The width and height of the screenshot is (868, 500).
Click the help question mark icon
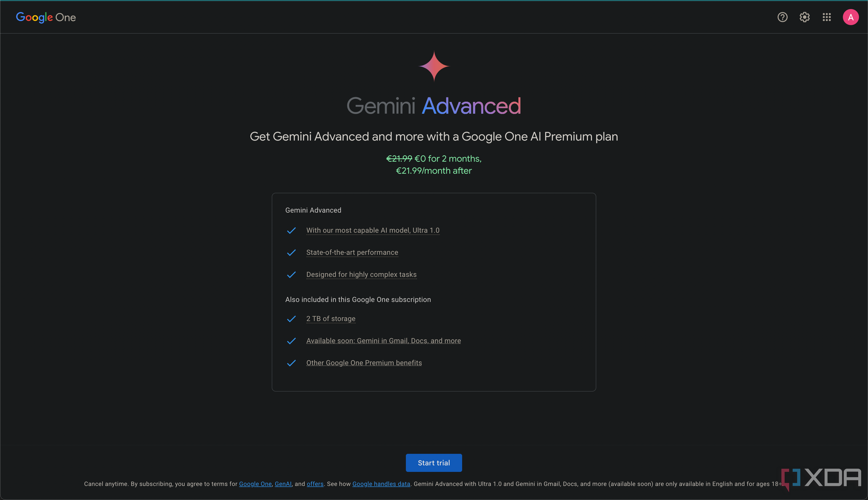click(x=783, y=17)
